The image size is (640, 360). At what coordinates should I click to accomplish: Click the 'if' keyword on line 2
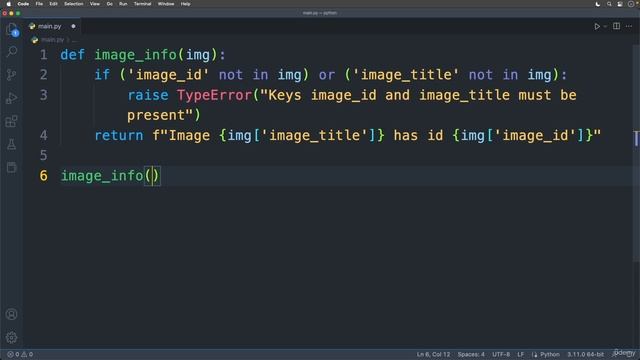coord(102,75)
